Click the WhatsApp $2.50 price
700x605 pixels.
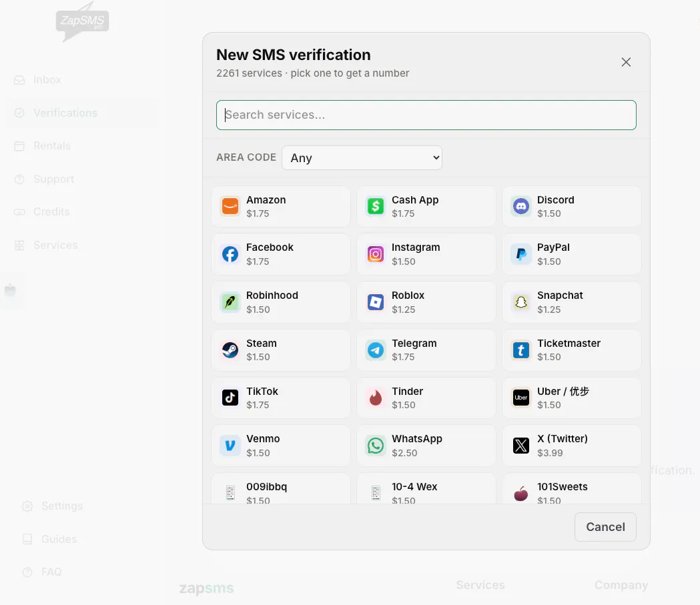point(404,453)
